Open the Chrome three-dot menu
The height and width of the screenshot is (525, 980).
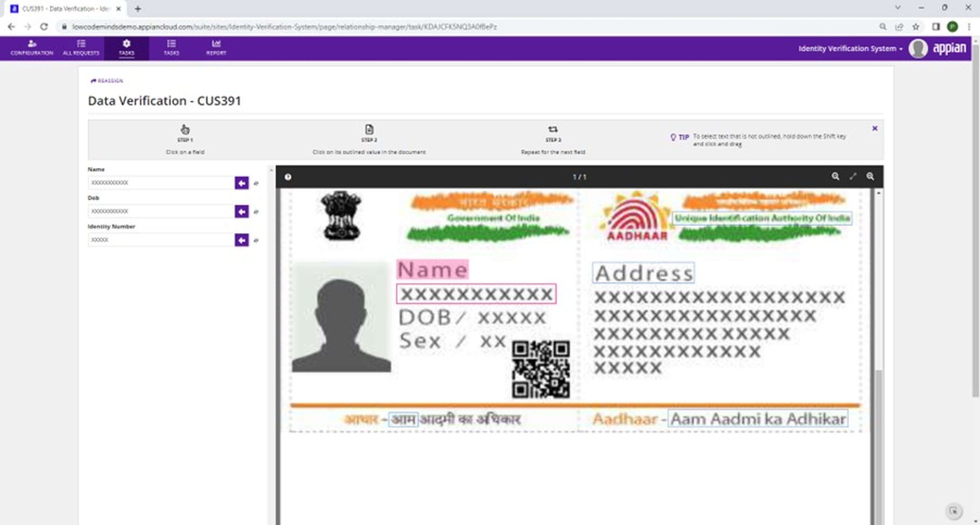click(969, 27)
